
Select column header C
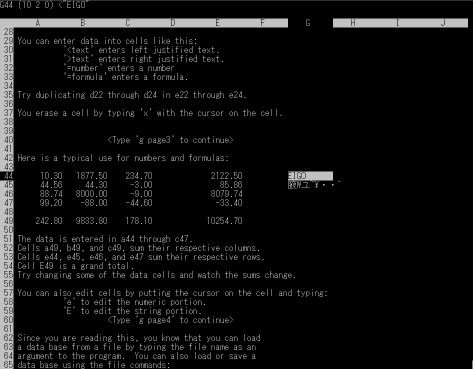pos(128,23)
